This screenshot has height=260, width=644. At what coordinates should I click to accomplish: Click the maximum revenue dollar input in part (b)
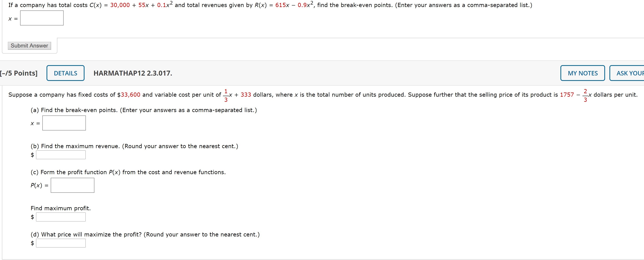click(61, 155)
